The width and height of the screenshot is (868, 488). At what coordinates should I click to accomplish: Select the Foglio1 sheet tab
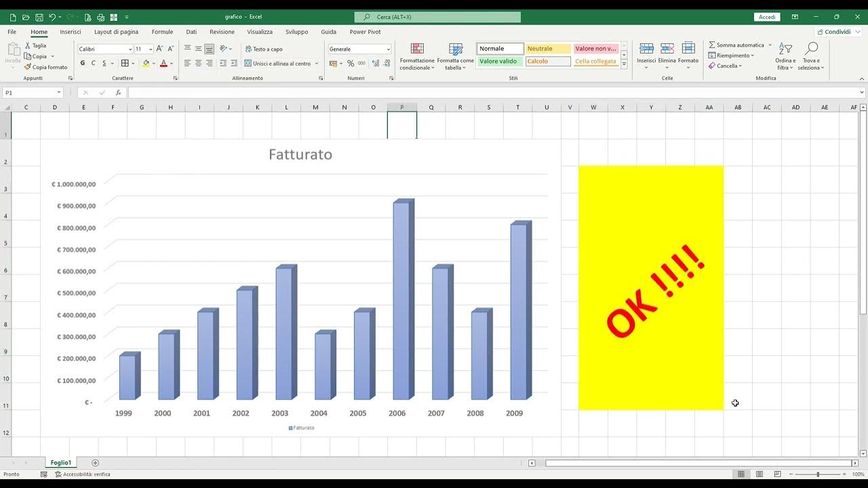pos(60,462)
